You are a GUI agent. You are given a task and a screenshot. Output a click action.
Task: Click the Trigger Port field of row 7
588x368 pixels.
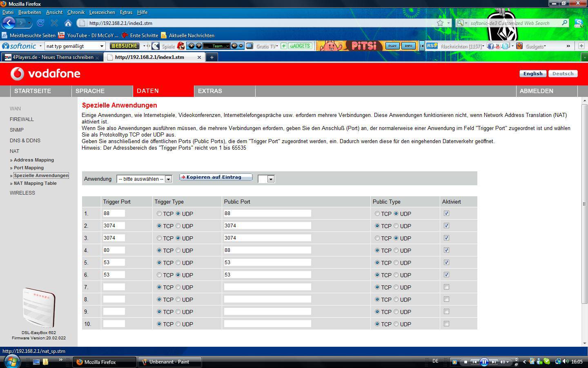coord(114,287)
